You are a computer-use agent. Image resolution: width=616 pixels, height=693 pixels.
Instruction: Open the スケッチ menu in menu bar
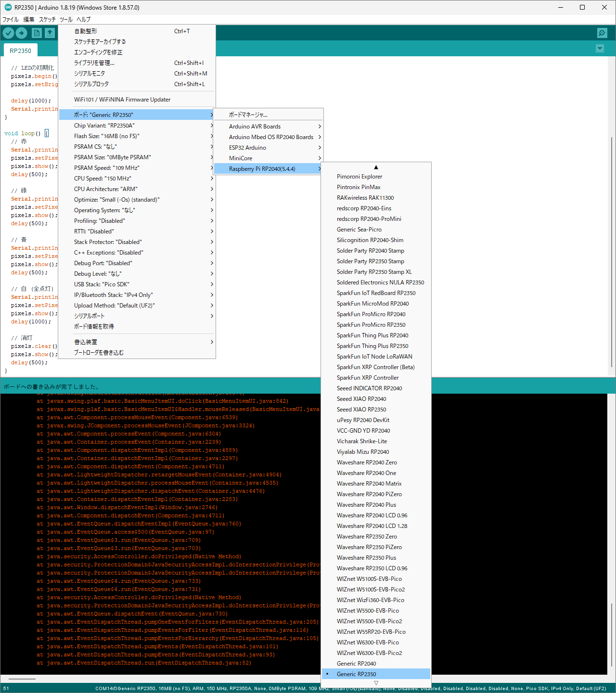click(x=47, y=20)
